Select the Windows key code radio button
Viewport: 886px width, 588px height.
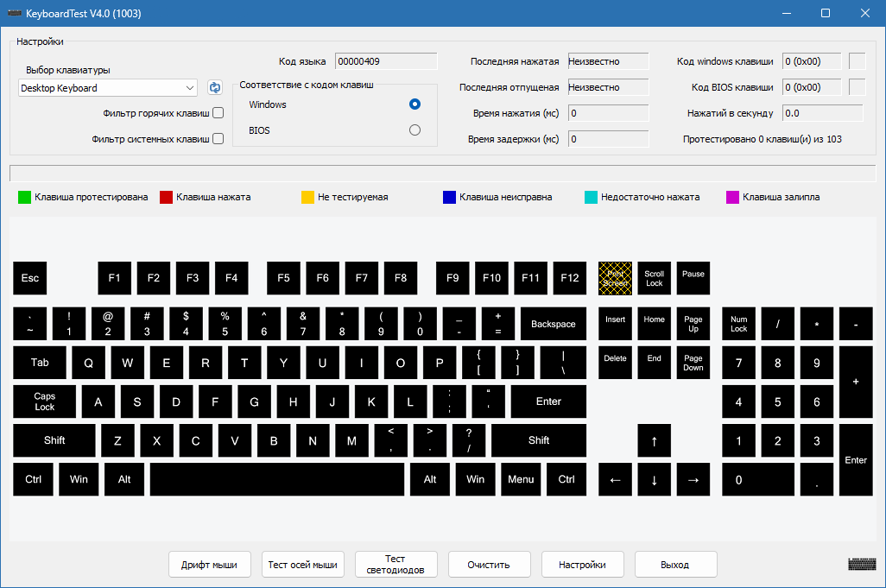415,104
